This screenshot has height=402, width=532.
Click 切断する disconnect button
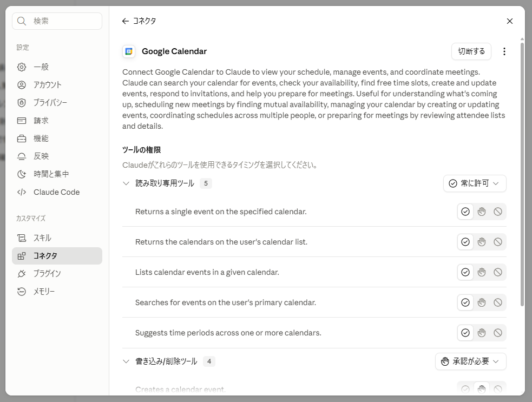471,51
